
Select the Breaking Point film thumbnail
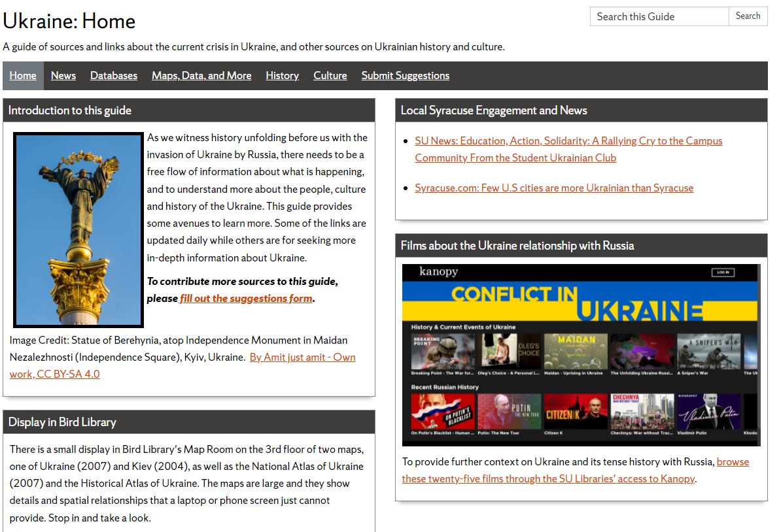[442, 352]
